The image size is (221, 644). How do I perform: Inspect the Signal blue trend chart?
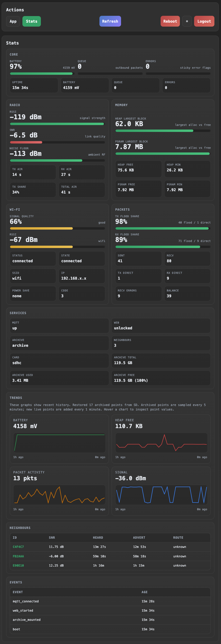tap(161, 495)
